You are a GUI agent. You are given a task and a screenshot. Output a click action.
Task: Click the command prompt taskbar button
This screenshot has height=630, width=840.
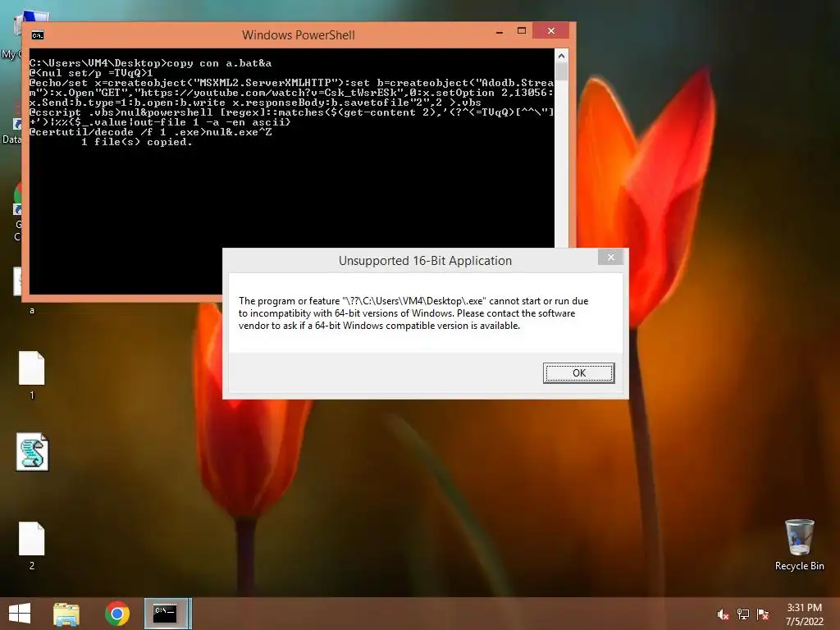pyautogui.click(x=167, y=614)
